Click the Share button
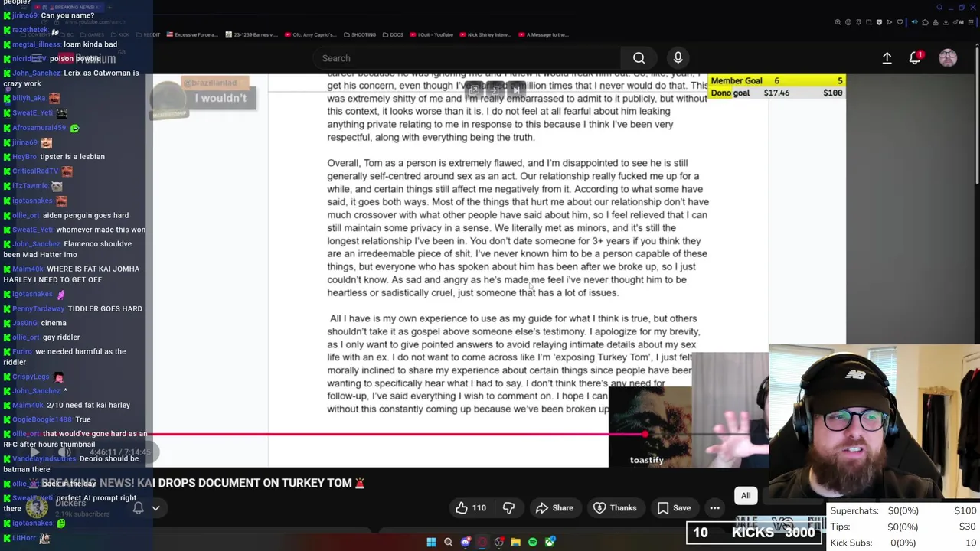Image resolution: width=980 pixels, height=551 pixels. pyautogui.click(x=554, y=508)
